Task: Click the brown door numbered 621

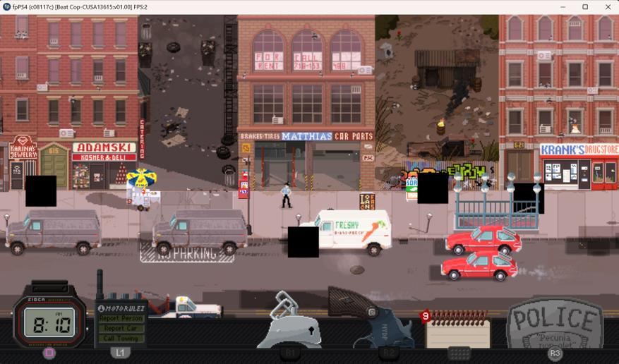Action: click(x=520, y=166)
